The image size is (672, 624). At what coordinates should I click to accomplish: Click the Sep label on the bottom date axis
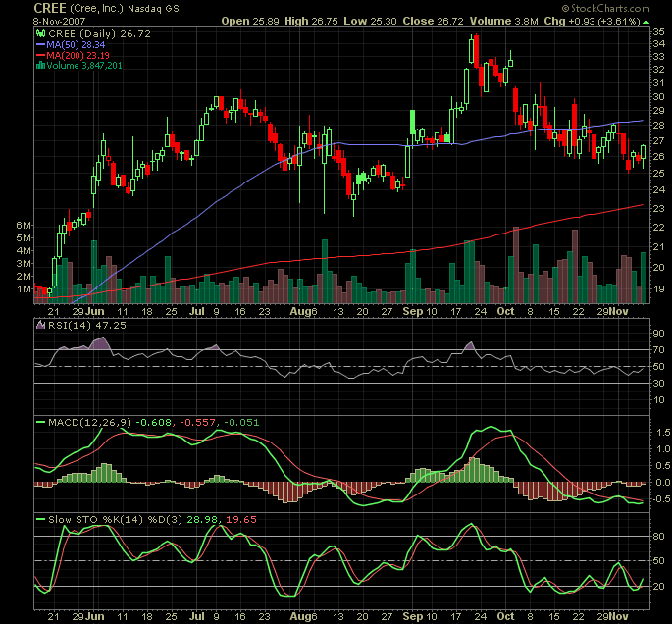point(413,616)
